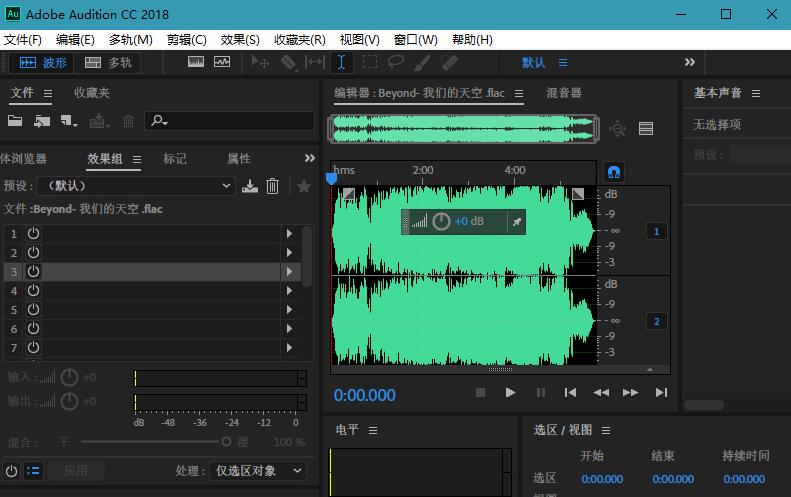
Task: Toggle power for effect slot 1
Action: point(33,234)
